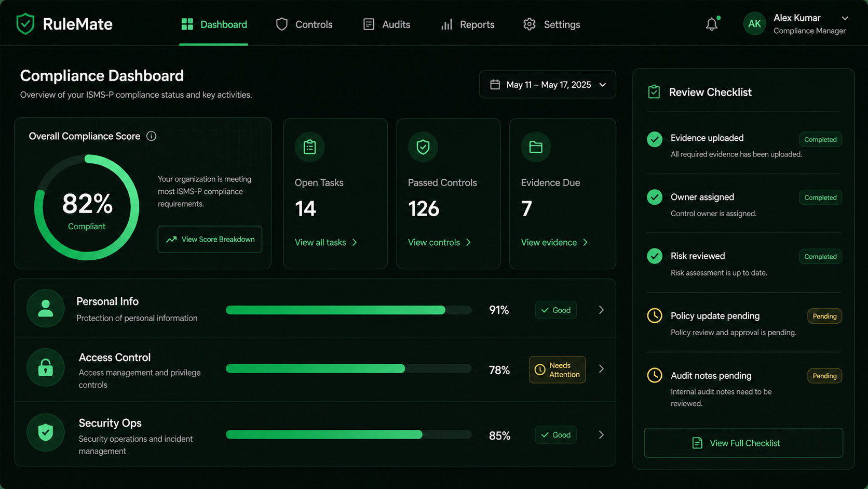868x489 pixels.
Task: Click the notification bell icon
Action: point(712,24)
